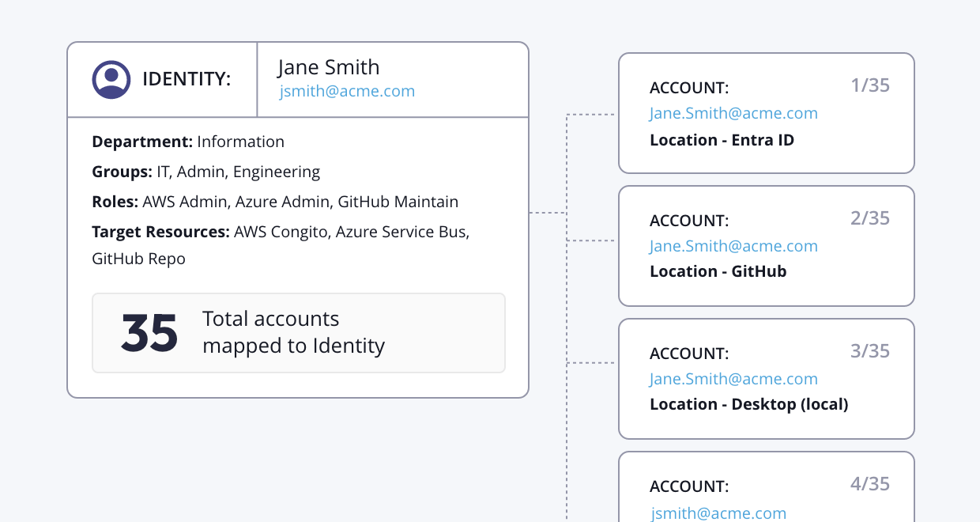Click the Location - Entra ID label
The height and width of the screenshot is (522, 980).
click(722, 140)
